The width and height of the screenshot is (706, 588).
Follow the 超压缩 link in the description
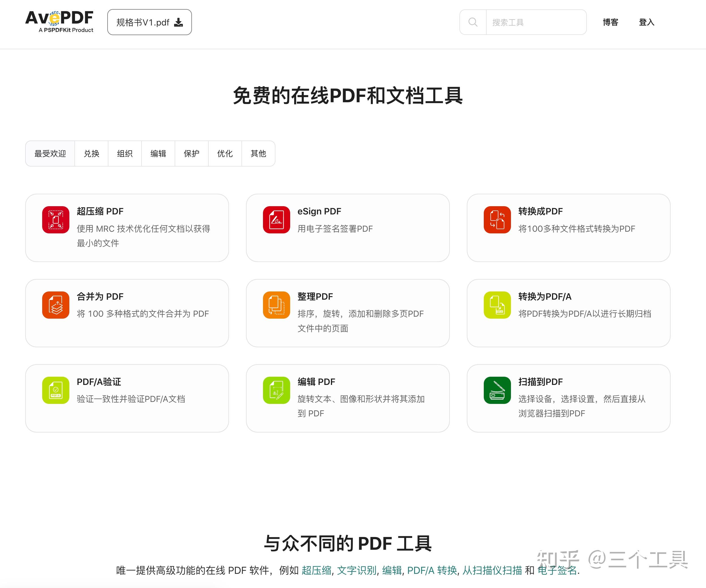pos(316,570)
